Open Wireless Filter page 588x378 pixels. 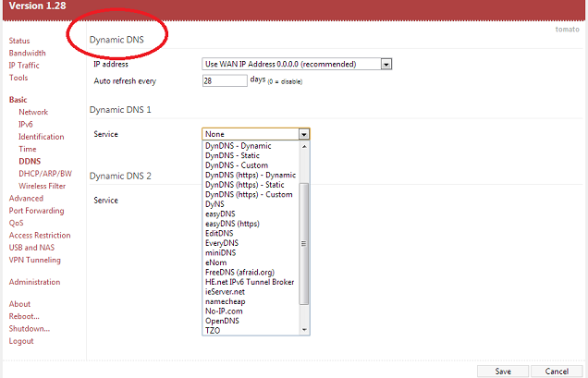(x=42, y=186)
